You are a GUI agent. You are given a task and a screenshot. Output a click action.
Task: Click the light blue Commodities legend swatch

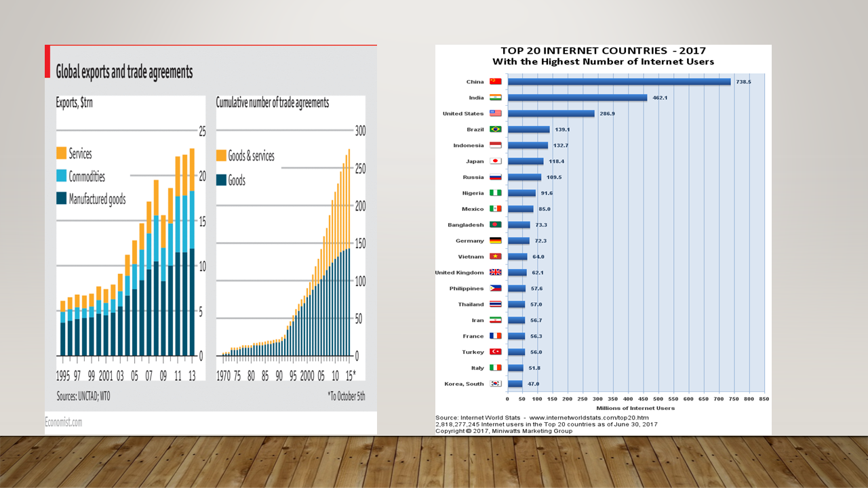click(61, 176)
